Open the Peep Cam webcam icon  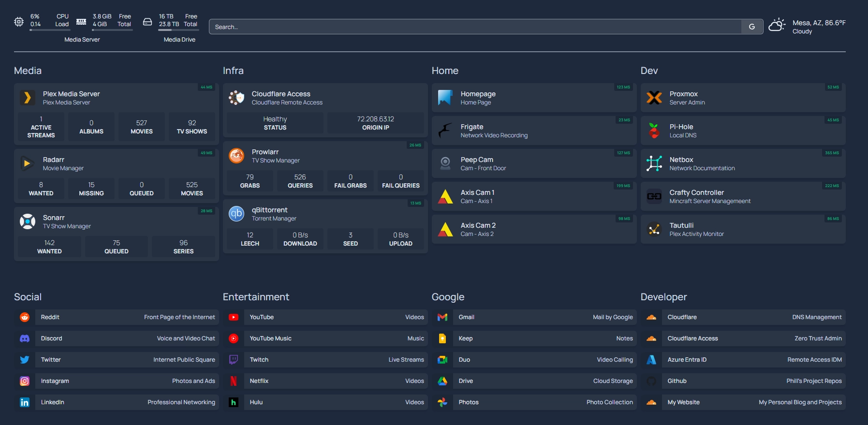(x=445, y=163)
